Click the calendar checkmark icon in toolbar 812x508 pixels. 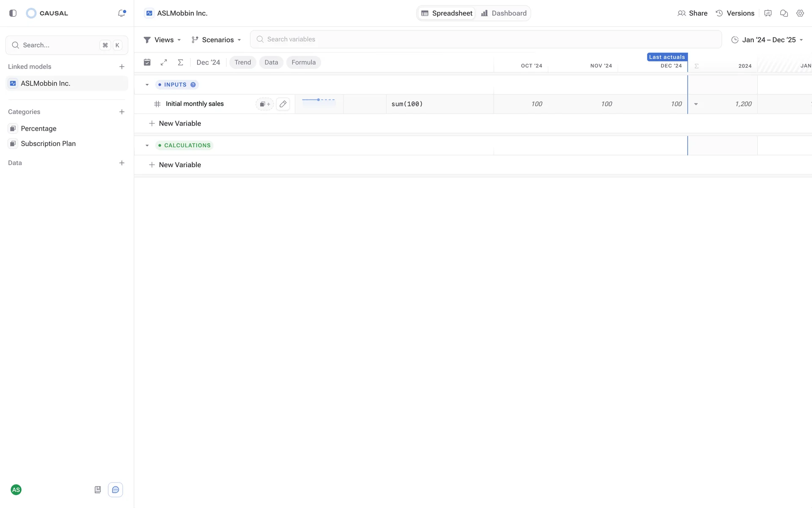(147, 62)
